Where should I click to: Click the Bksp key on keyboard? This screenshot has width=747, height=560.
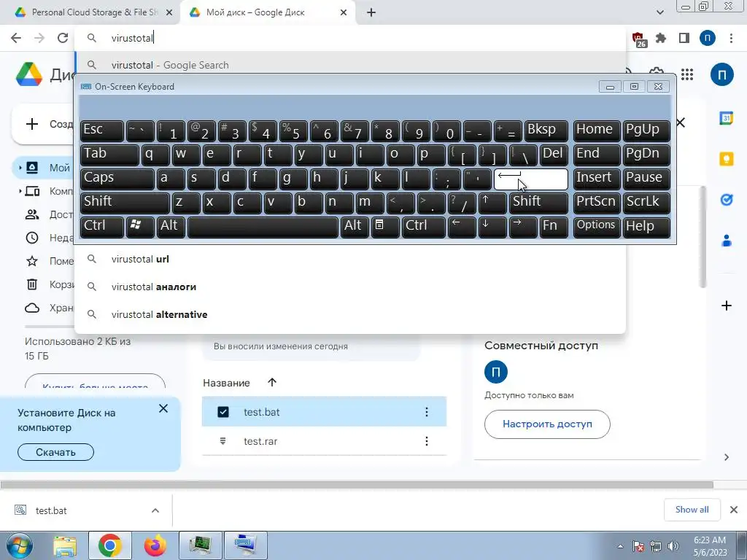coord(546,131)
